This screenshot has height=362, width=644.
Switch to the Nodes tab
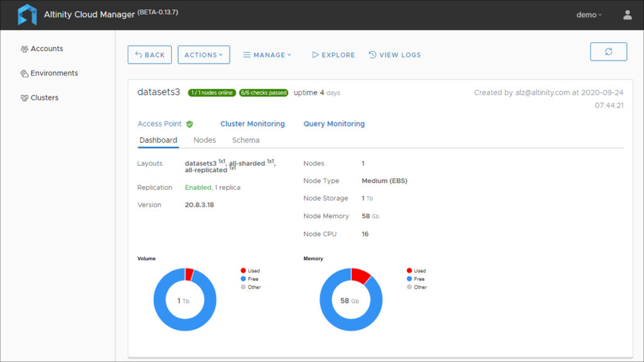(204, 140)
